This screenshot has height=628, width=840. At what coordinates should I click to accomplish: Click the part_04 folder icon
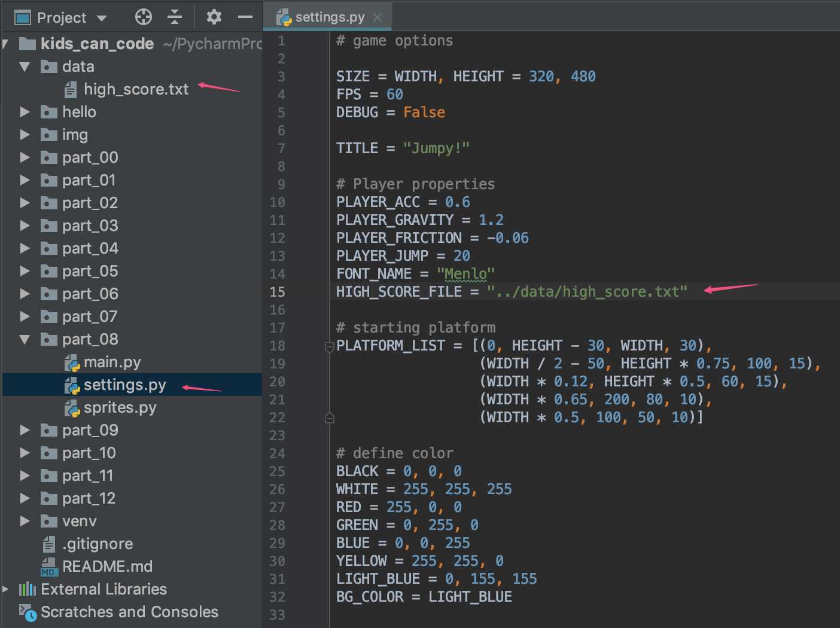tap(49, 248)
